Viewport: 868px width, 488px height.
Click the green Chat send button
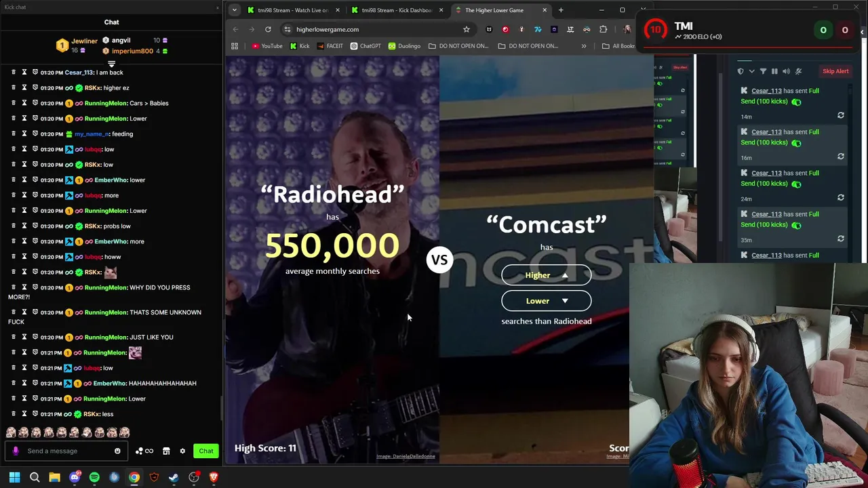206,451
